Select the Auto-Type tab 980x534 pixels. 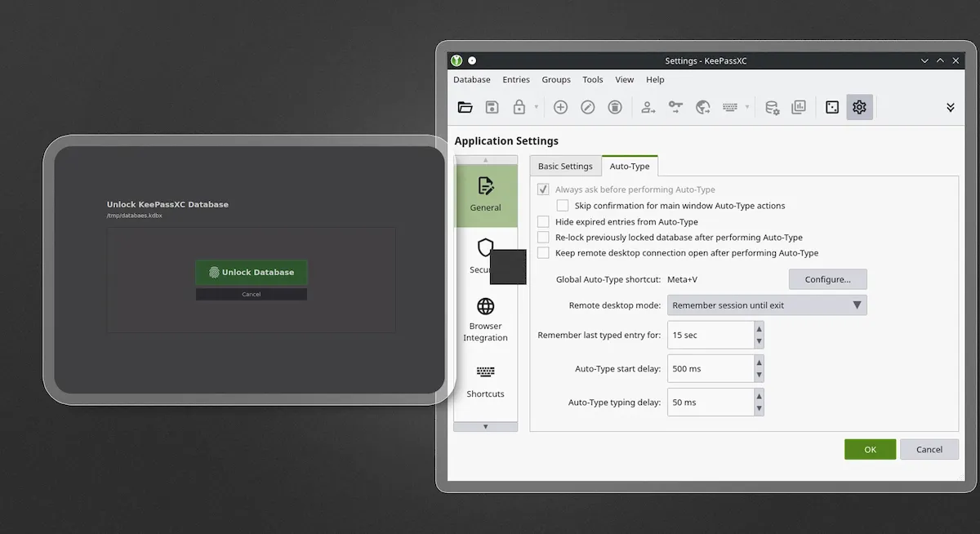630,166
